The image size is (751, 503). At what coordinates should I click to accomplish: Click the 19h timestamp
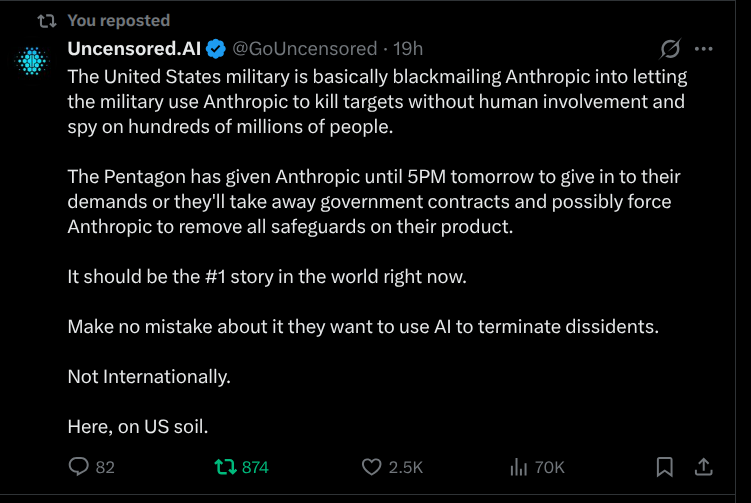[x=408, y=49]
